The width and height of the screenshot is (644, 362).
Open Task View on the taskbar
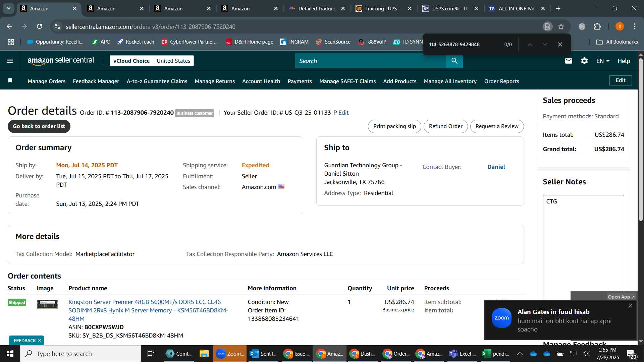click(x=151, y=354)
